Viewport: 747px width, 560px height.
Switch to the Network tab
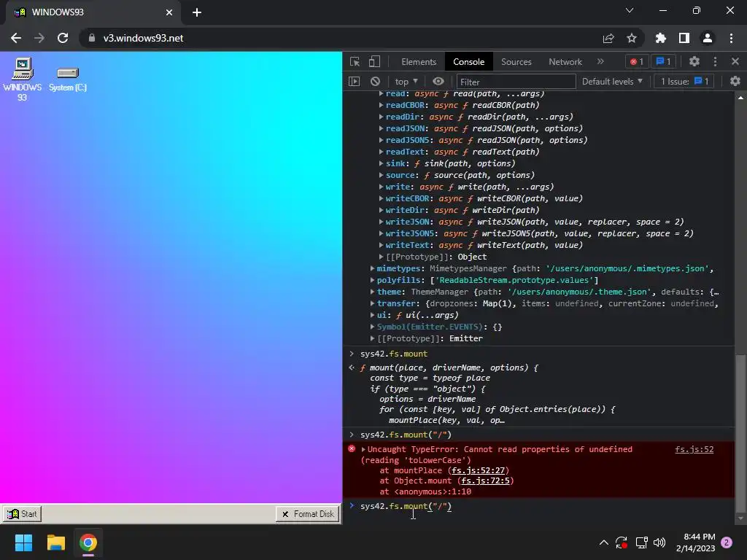[565, 61]
